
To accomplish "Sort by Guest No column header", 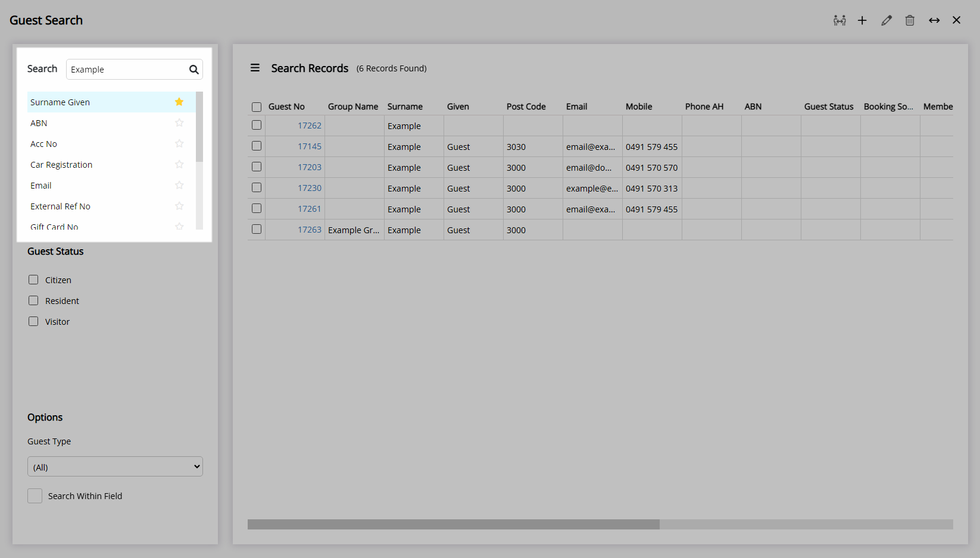I will (x=286, y=106).
